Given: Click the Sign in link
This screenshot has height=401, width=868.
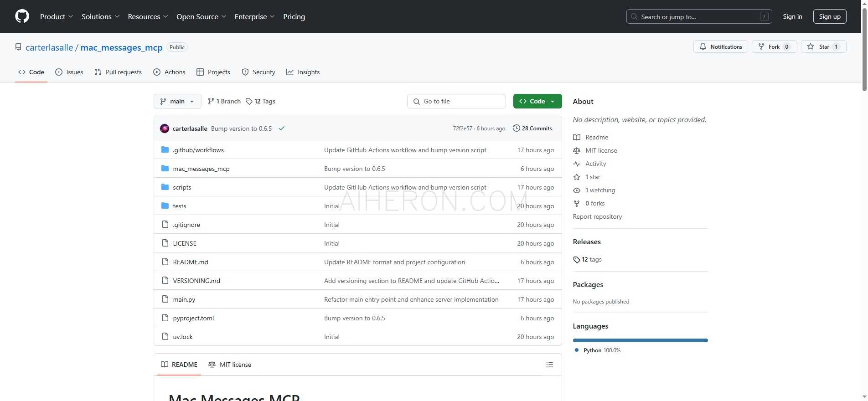Looking at the screenshot, I should point(792,16).
